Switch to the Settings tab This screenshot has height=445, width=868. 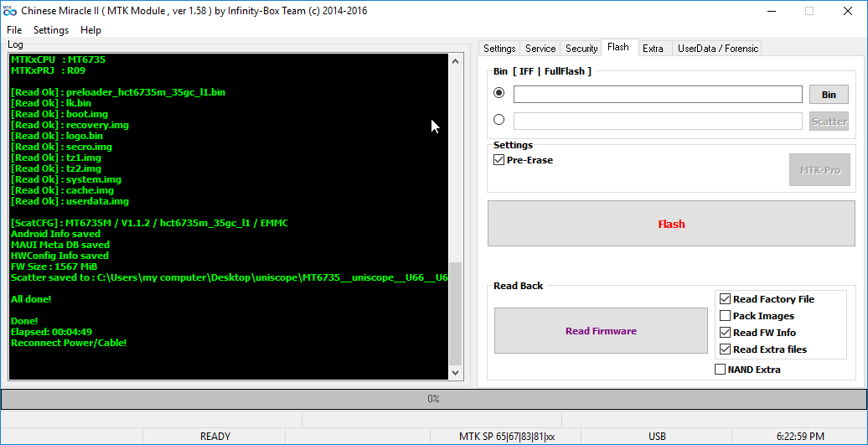tap(499, 49)
